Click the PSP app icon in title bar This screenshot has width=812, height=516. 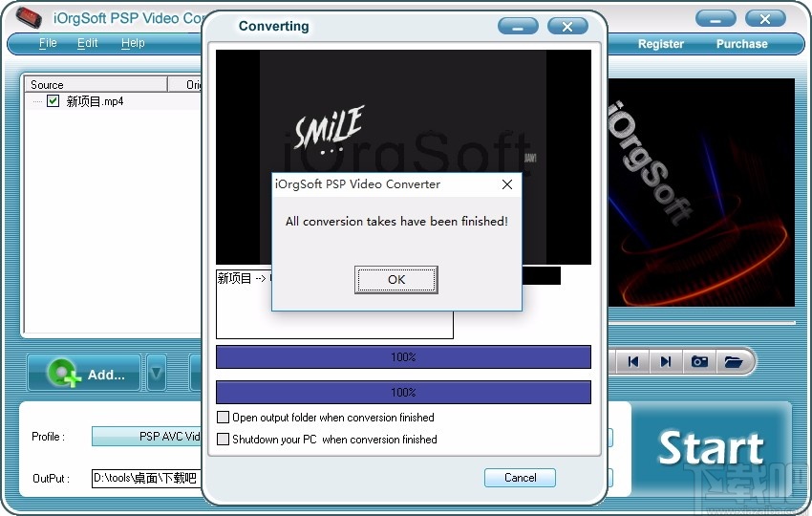point(29,17)
